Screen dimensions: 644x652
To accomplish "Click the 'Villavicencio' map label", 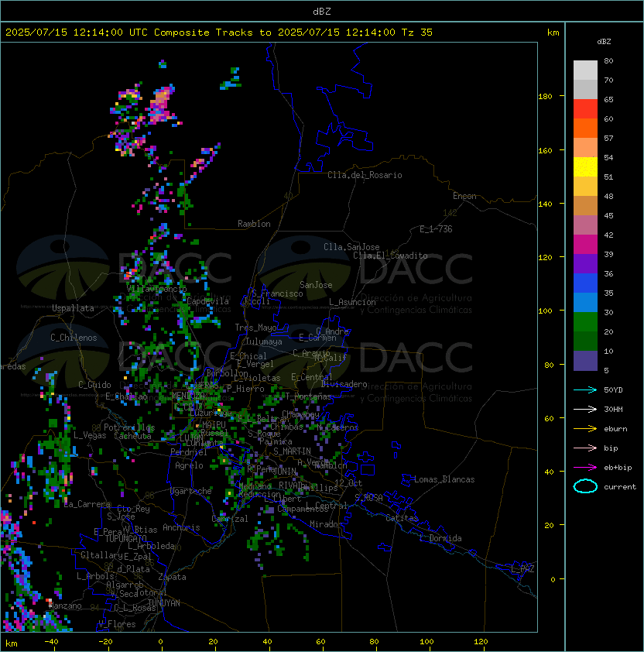I will click(156, 288).
